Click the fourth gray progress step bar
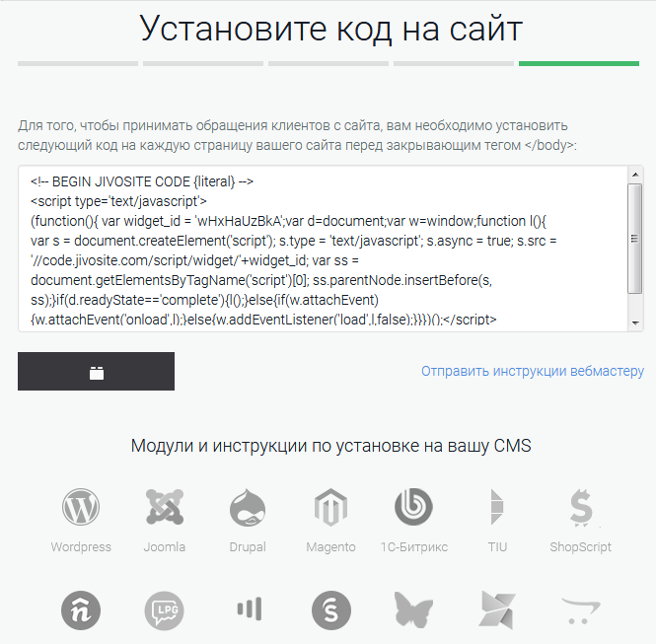The width and height of the screenshot is (656, 644). pos(454,63)
